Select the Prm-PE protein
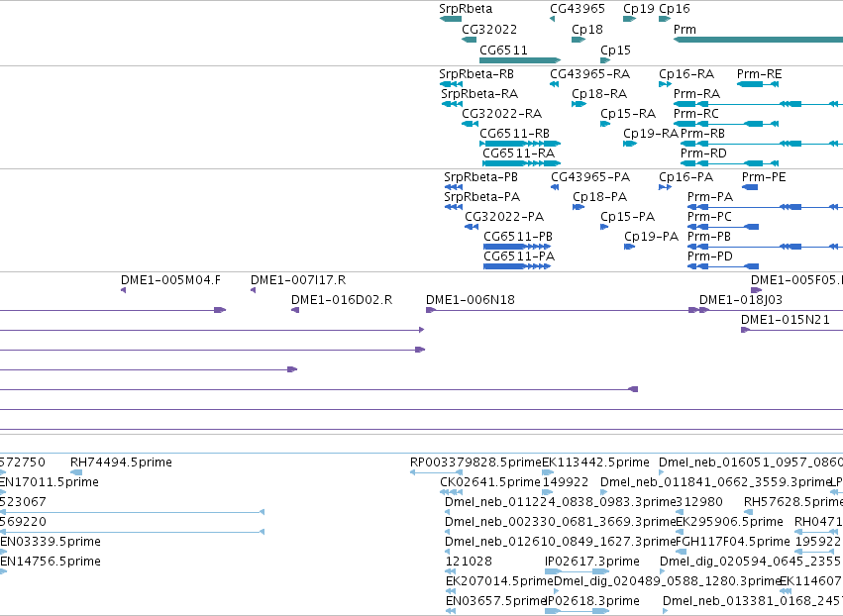This screenshot has width=843, height=616. [750, 187]
